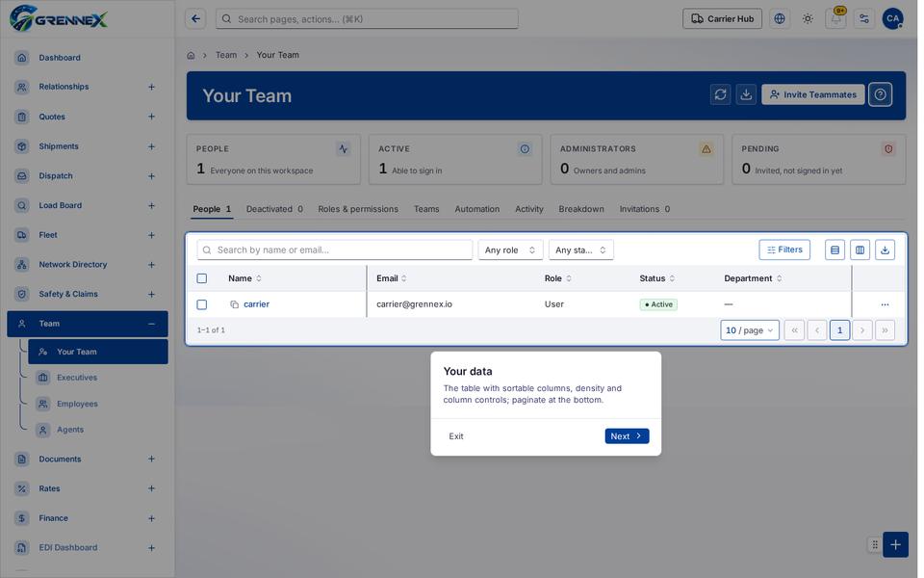Expand the Fleet sidebar section
This screenshot has width=924, height=578.
pos(151,235)
